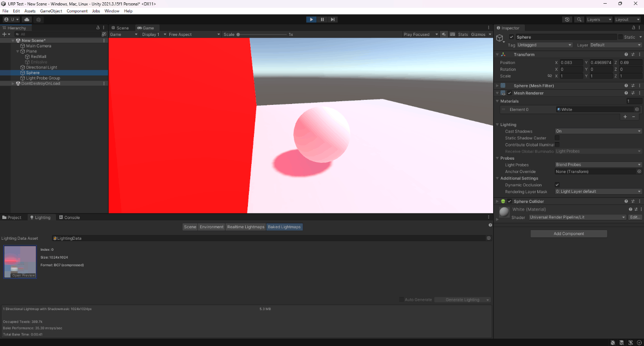Click the Hierarchy search-by-type icon
The image size is (644, 346).
coord(104,34)
